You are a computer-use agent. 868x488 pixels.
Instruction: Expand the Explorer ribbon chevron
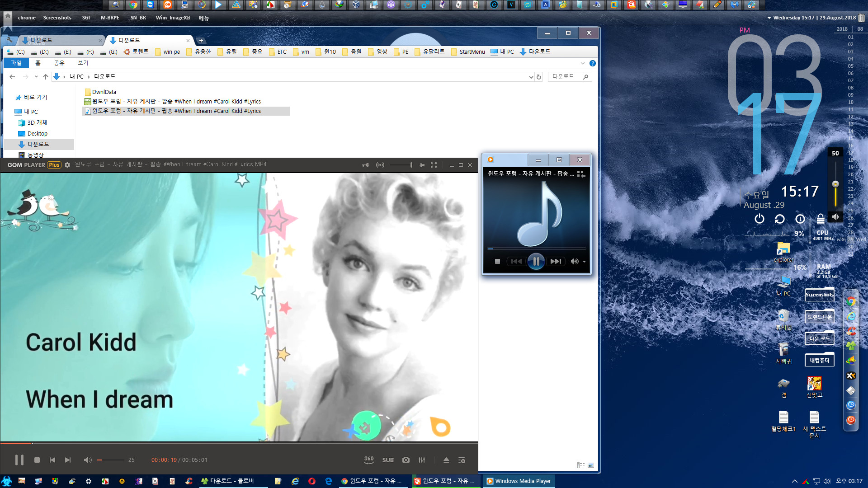click(582, 63)
